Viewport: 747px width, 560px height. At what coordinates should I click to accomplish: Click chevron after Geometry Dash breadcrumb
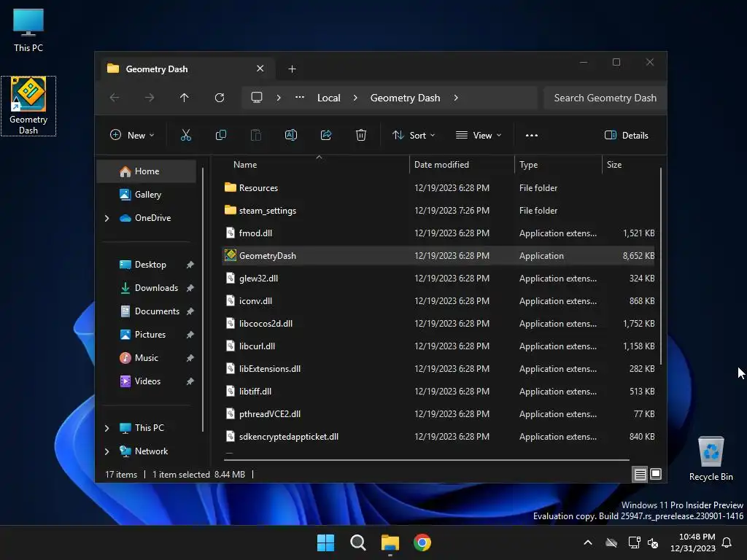click(x=456, y=98)
